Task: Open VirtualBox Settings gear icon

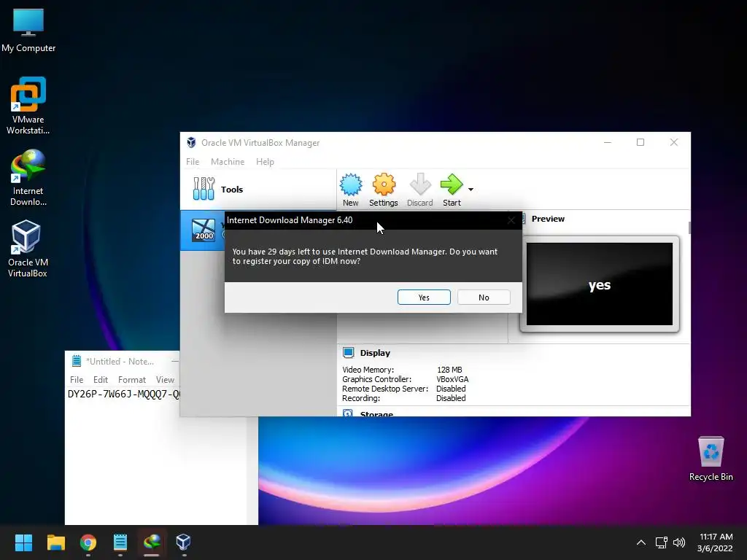Action: 384,190
